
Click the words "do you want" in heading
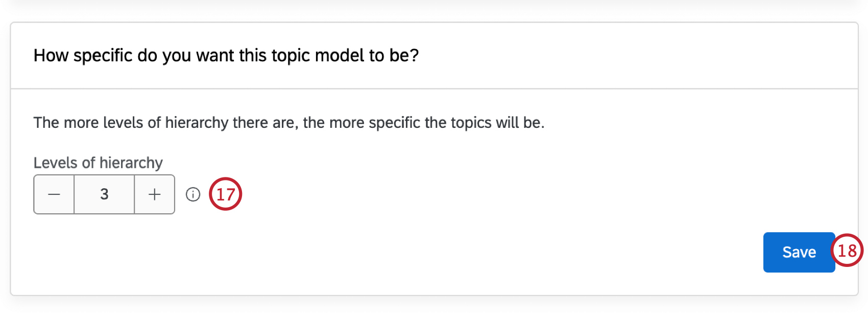185,55
